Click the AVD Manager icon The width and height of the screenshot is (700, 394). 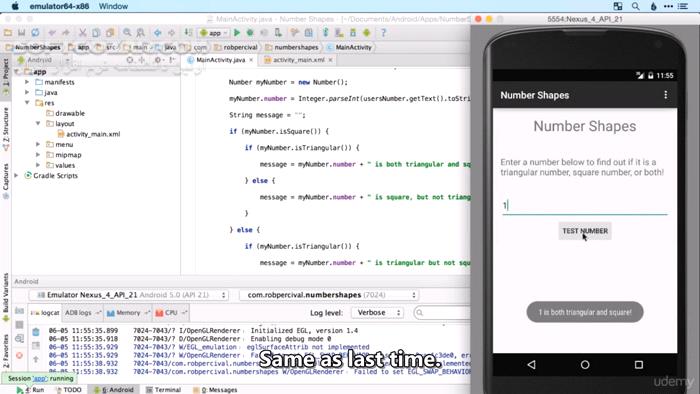(339, 33)
